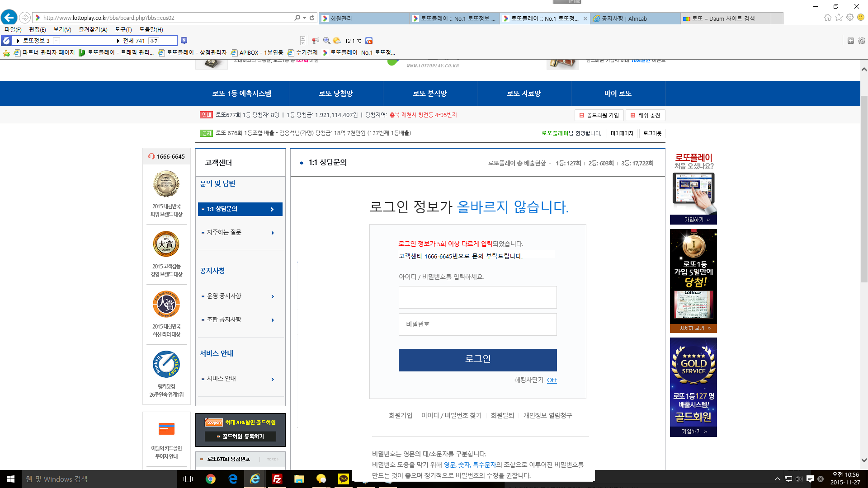
Task: Click the weather sun-cloud icon
Action: click(x=337, y=41)
